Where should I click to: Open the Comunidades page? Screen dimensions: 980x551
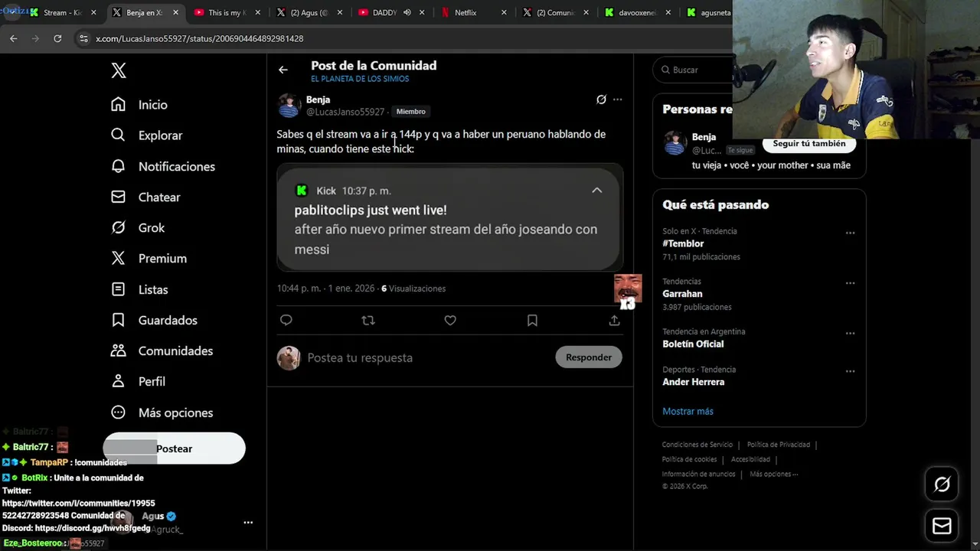(x=162, y=350)
